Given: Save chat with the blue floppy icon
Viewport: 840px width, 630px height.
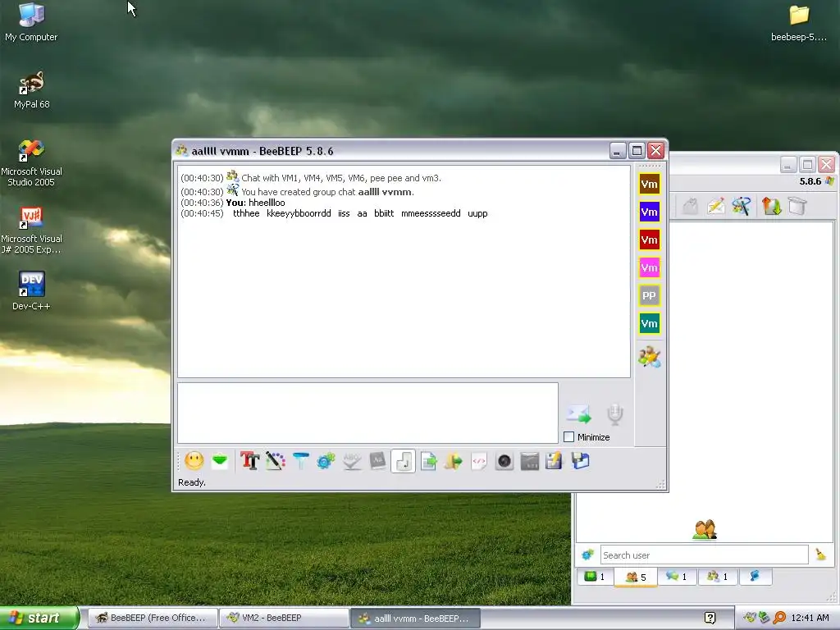Looking at the screenshot, I should click(580, 461).
